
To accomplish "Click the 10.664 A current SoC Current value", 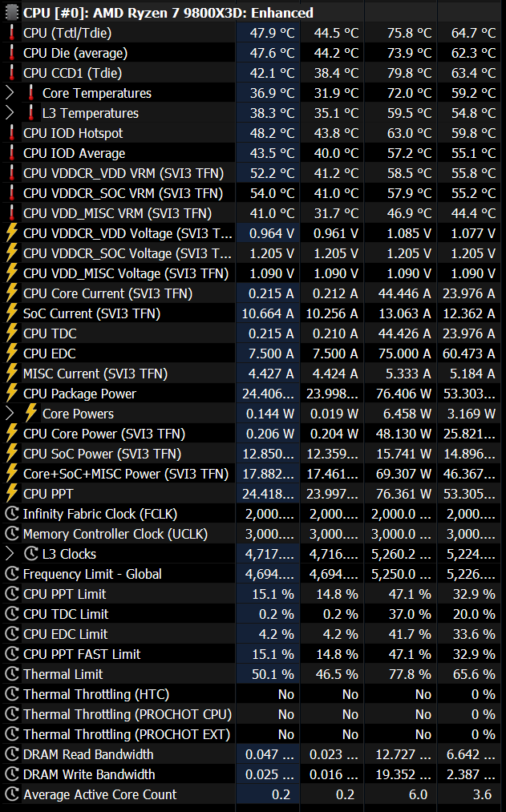I will [x=268, y=313].
